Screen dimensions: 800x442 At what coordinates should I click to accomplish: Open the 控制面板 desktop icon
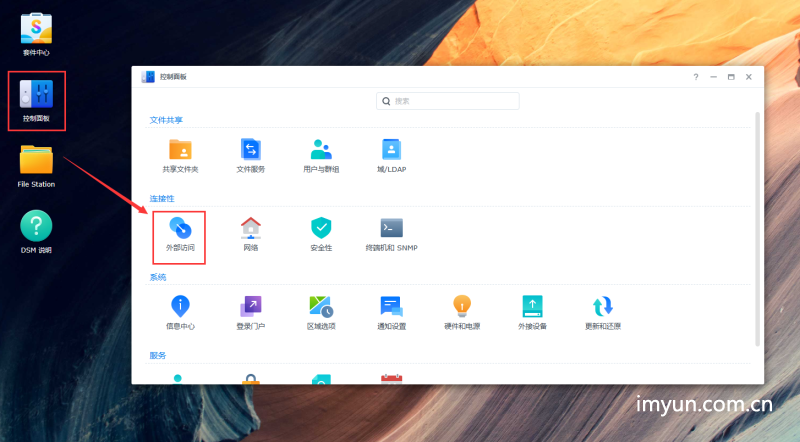coord(36,100)
